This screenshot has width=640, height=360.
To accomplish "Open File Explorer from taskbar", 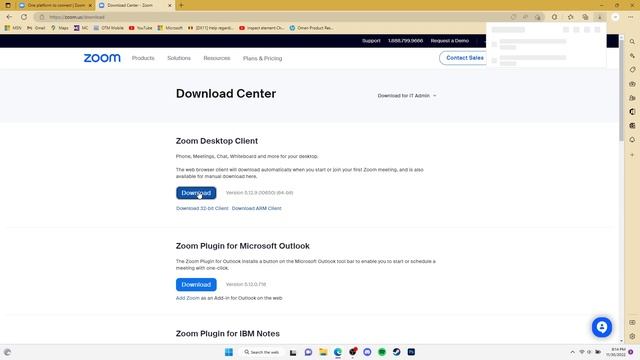I will [x=323, y=352].
